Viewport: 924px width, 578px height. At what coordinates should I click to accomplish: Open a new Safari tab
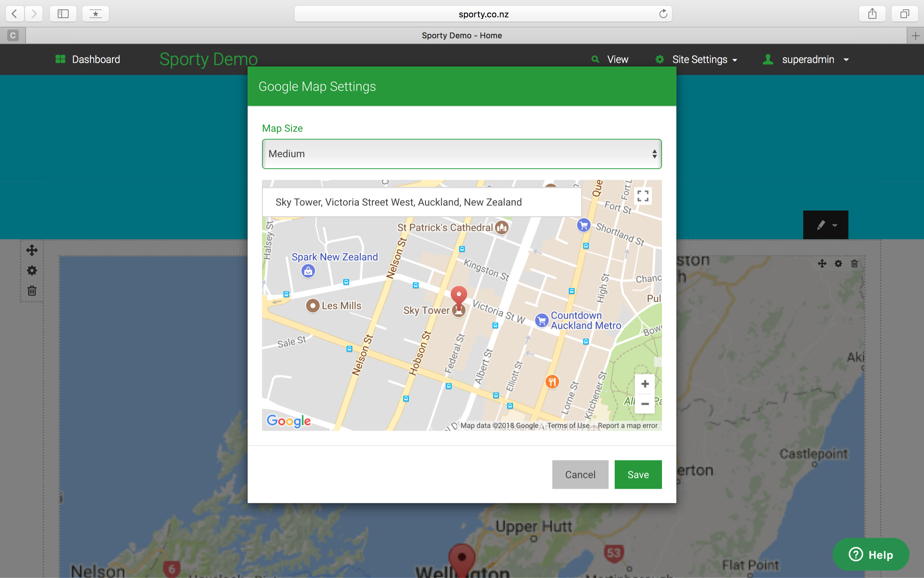click(915, 35)
